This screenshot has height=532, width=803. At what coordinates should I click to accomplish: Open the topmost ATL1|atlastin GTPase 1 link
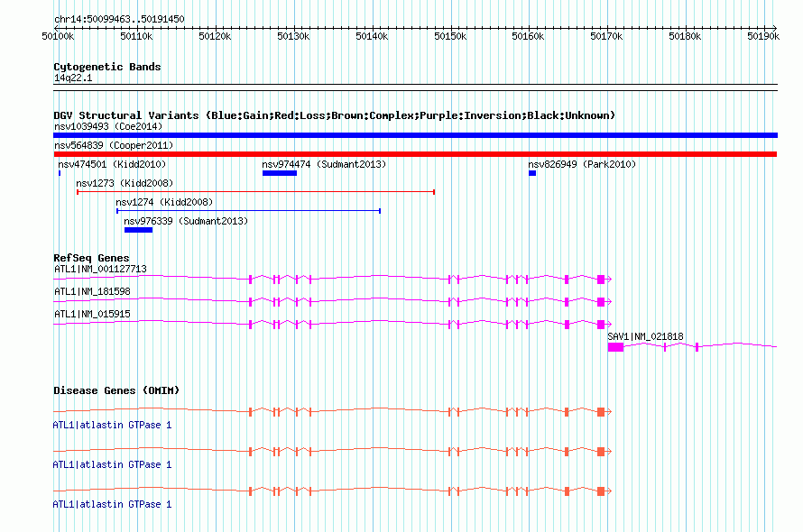pyautogui.click(x=112, y=425)
